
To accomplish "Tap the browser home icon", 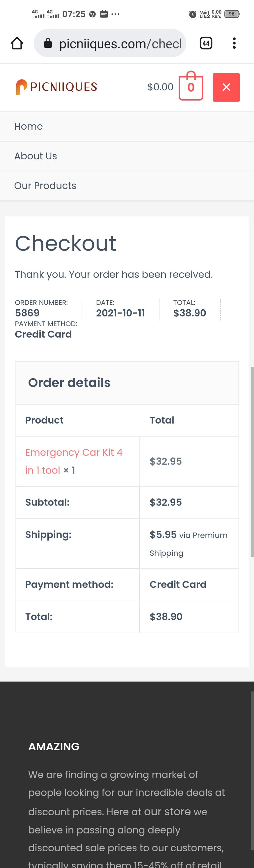I will pyautogui.click(x=17, y=43).
